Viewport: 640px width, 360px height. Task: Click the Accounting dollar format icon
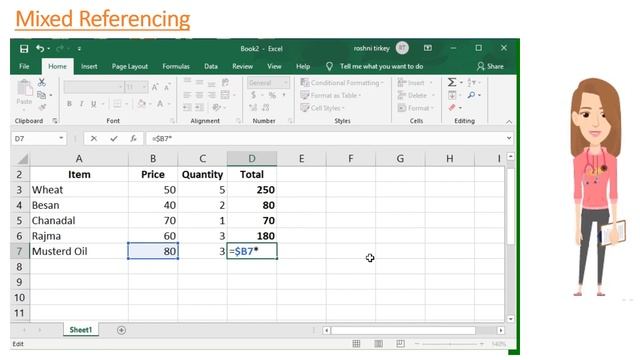coord(253,95)
